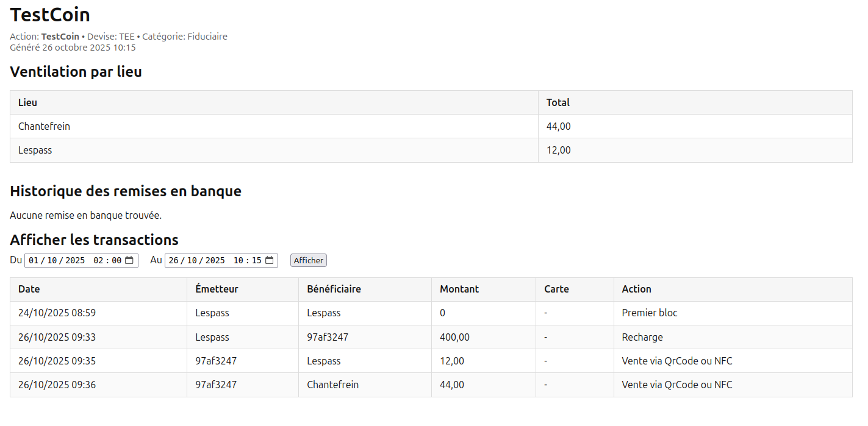Open the calendar picker in the "Au" field
The height and width of the screenshot is (426, 868).
point(269,260)
